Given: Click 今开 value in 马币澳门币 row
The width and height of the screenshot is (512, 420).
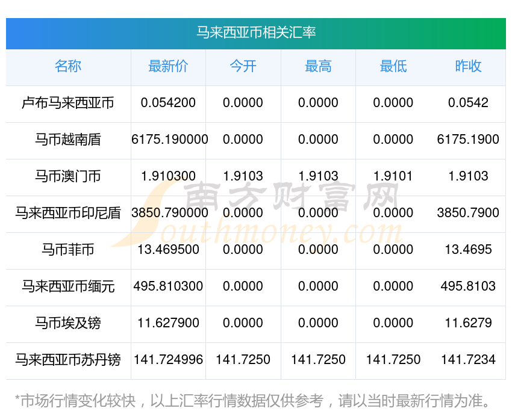Looking at the screenshot, I should point(243,176).
